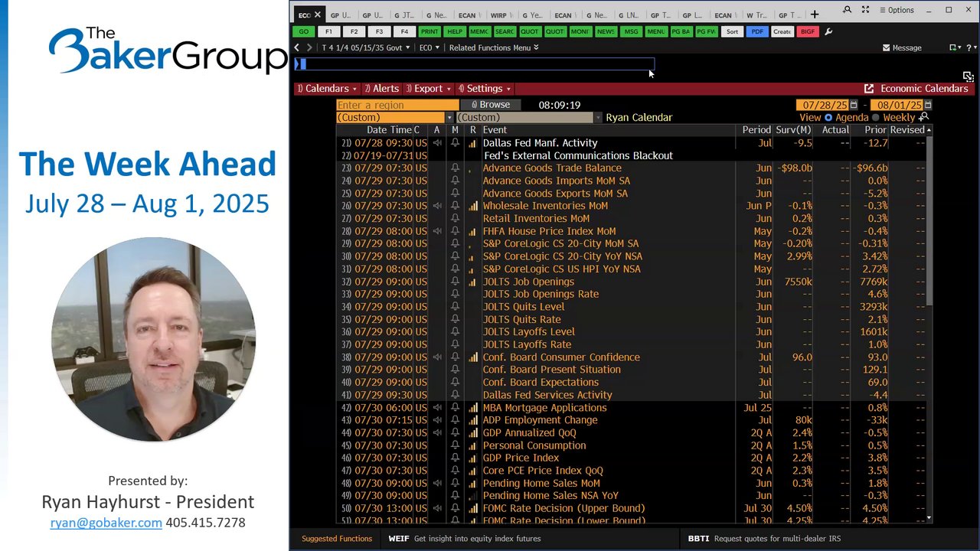Open the Export dropdown menu

click(x=428, y=89)
